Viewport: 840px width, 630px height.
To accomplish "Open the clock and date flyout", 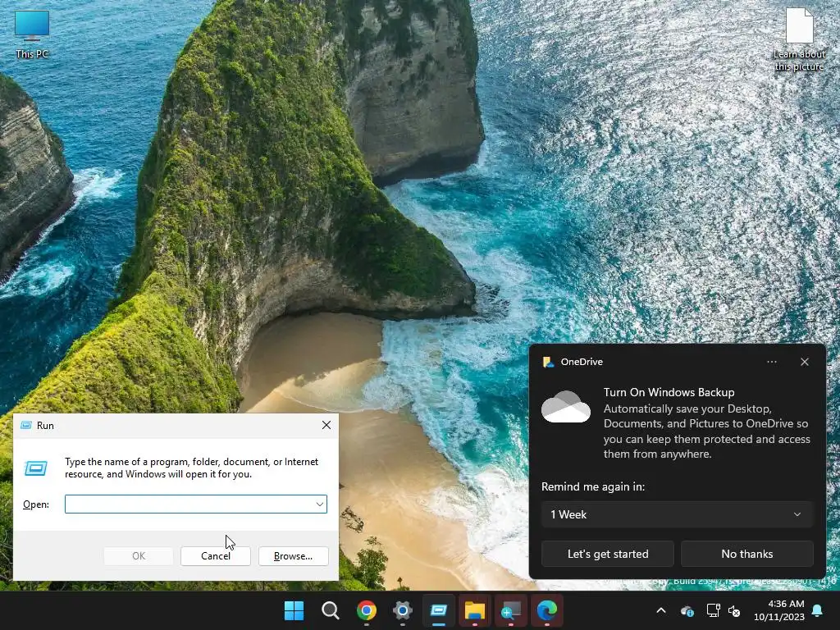I will tap(779, 610).
